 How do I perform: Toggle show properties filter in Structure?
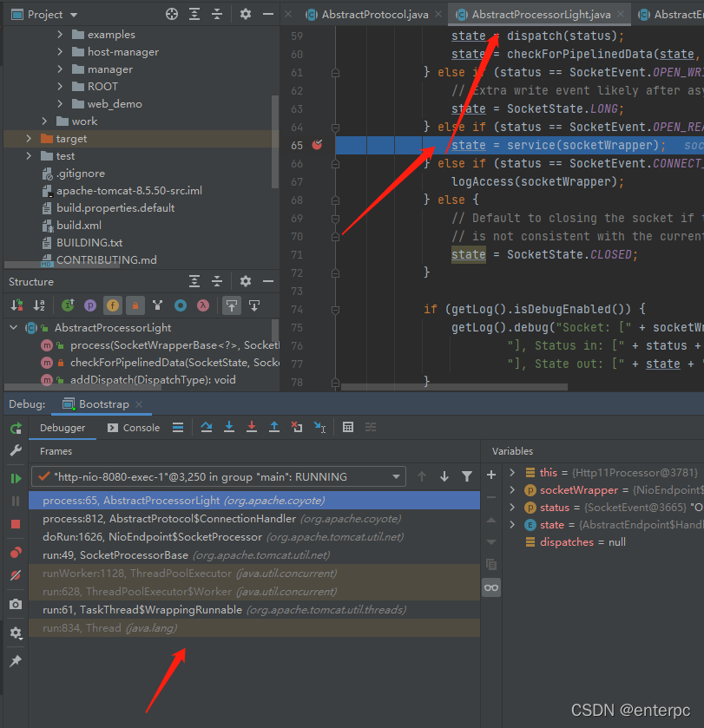[90, 305]
